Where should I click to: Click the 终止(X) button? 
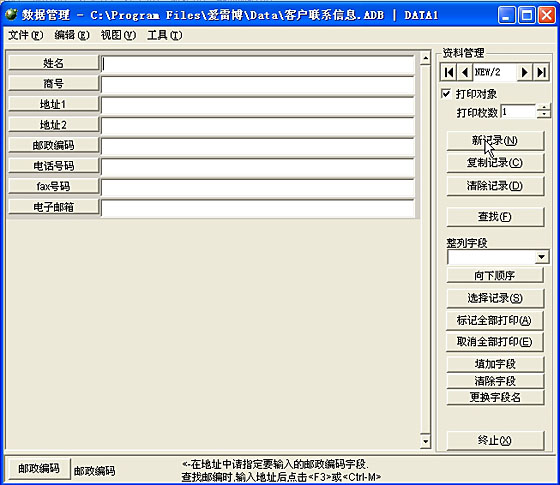(x=495, y=440)
